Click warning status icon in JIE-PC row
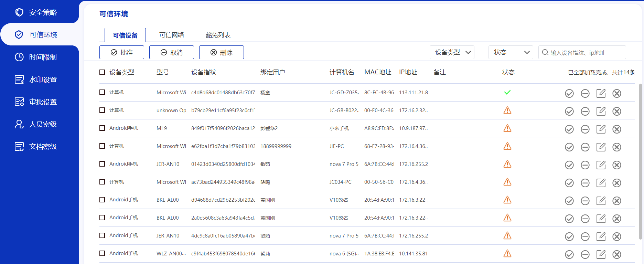The width and height of the screenshot is (644, 264). point(507,146)
